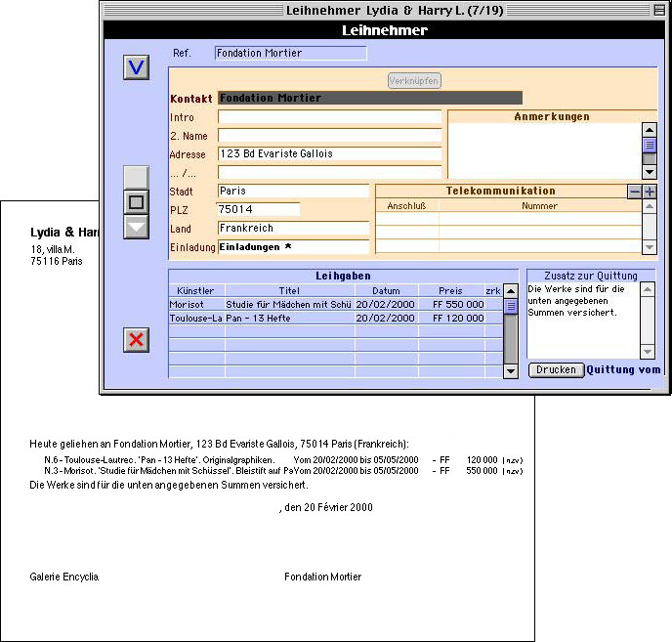The width and height of the screenshot is (672, 642).
Task: Click the Leihgaben scrollbar thumb
Action: click(x=511, y=307)
